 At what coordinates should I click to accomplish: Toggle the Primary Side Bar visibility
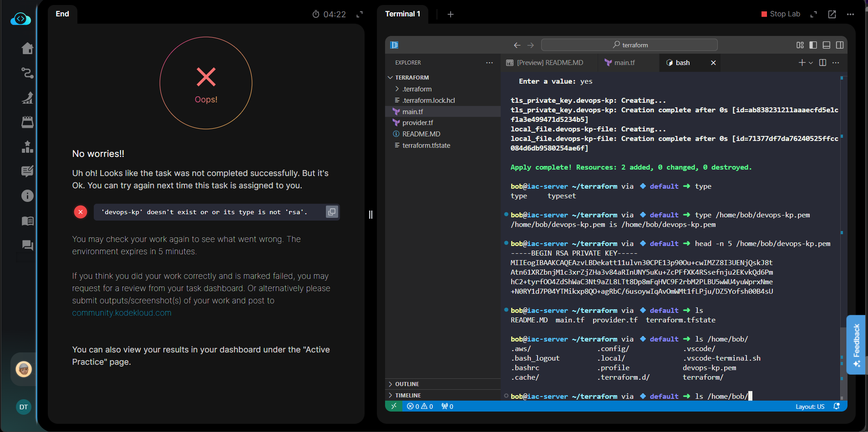point(812,45)
